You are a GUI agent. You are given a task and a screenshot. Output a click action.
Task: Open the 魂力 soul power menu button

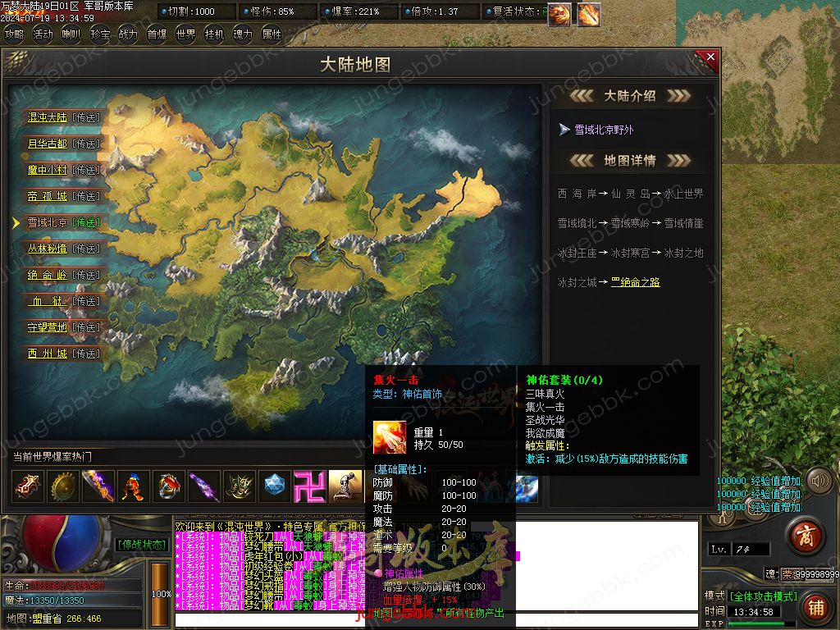[x=243, y=34]
